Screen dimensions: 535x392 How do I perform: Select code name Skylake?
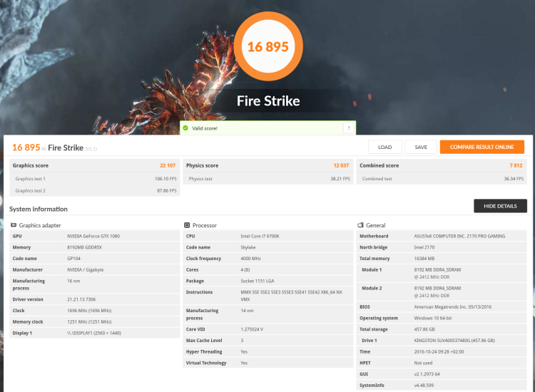coord(248,247)
